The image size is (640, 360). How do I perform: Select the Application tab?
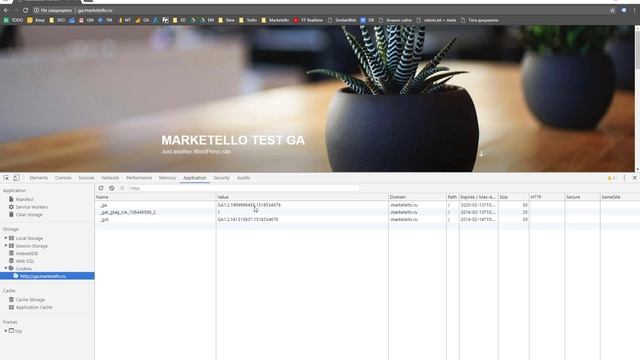pyautogui.click(x=195, y=178)
